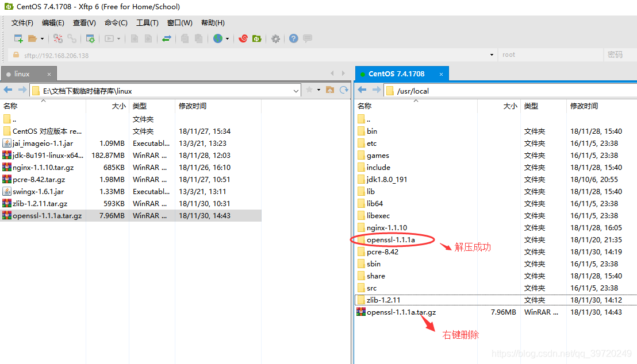The image size is (637, 364).
Task: Select local file pcre-8.42.tar.gz
Action: (39, 179)
